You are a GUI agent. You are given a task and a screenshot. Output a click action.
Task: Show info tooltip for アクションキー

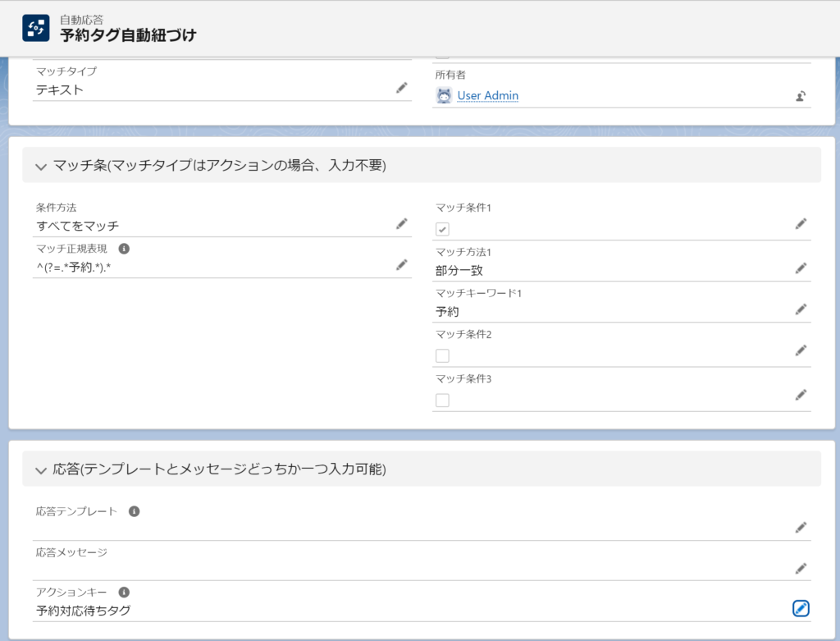pos(124,592)
